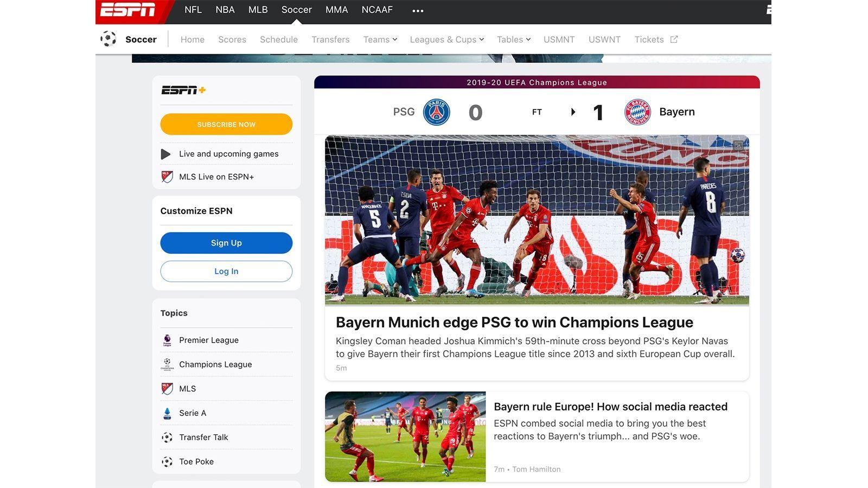868x488 pixels.
Task: Click the soccer ball icon beside Soccer
Action: [108, 39]
